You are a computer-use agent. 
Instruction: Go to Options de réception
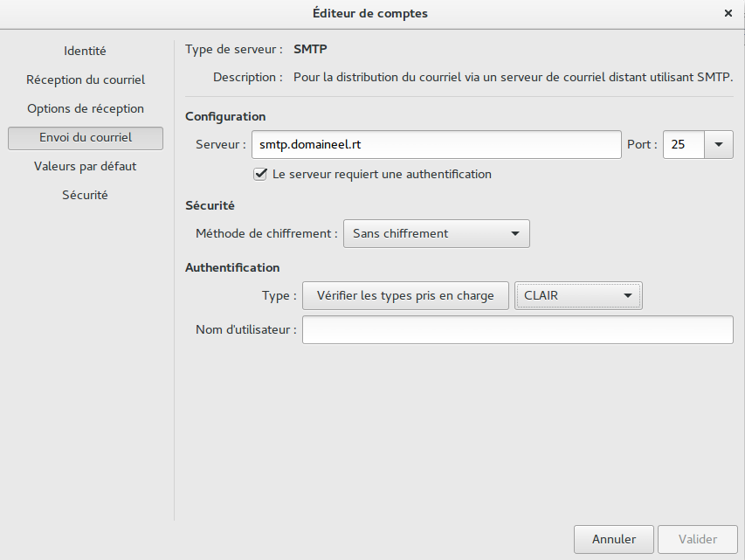pos(86,109)
